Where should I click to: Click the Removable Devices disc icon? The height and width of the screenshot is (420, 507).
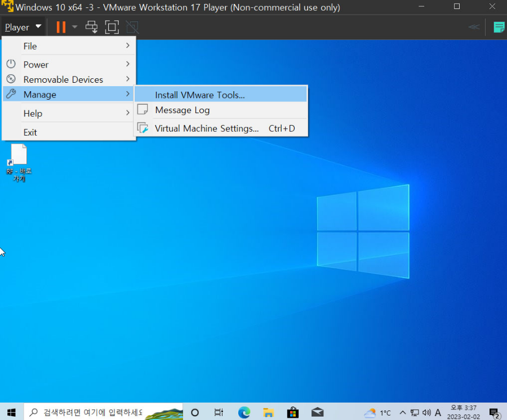click(11, 79)
